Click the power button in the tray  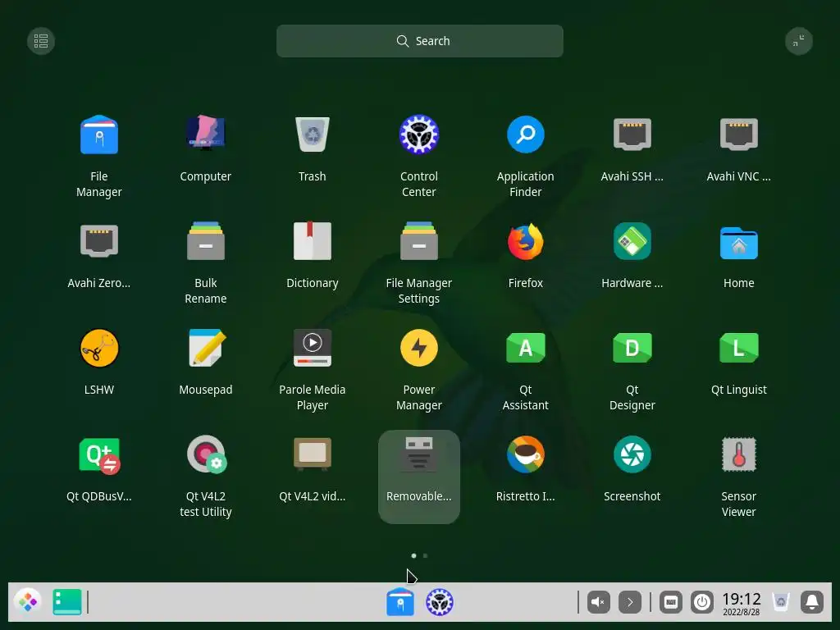click(x=702, y=602)
